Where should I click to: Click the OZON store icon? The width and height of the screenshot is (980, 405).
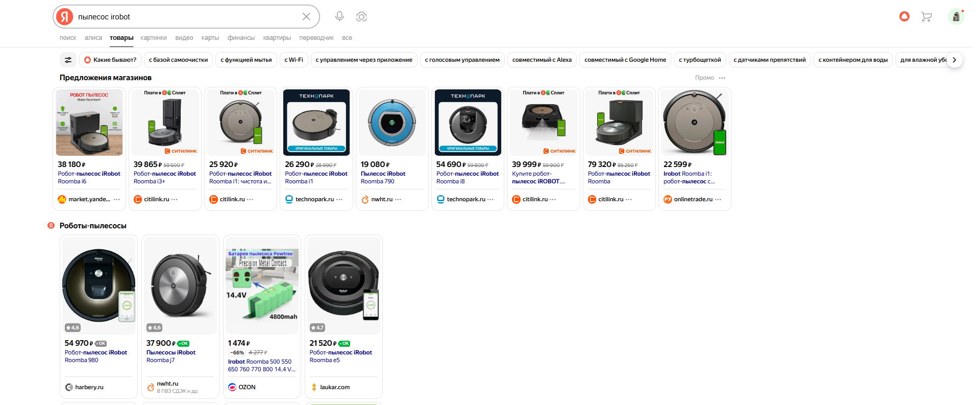(232, 387)
